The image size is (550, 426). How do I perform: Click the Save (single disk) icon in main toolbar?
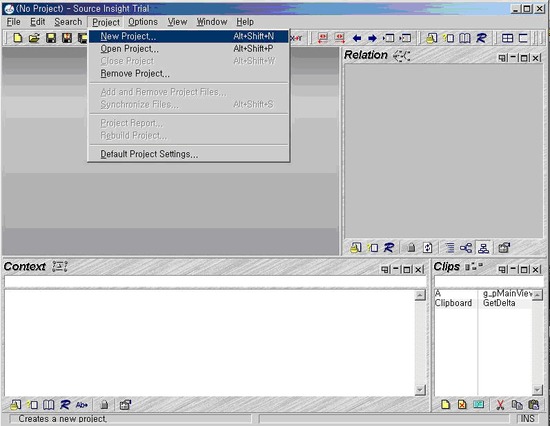pyautogui.click(x=51, y=38)
